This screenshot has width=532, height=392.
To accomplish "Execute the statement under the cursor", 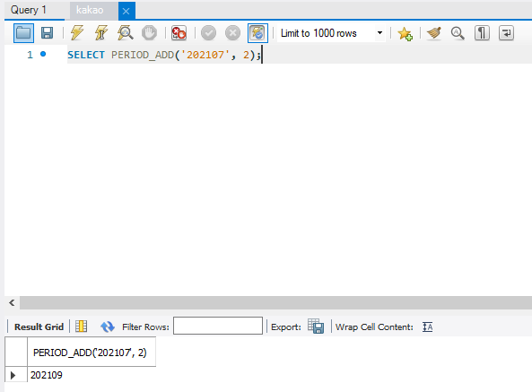I will tap(101, 33).
